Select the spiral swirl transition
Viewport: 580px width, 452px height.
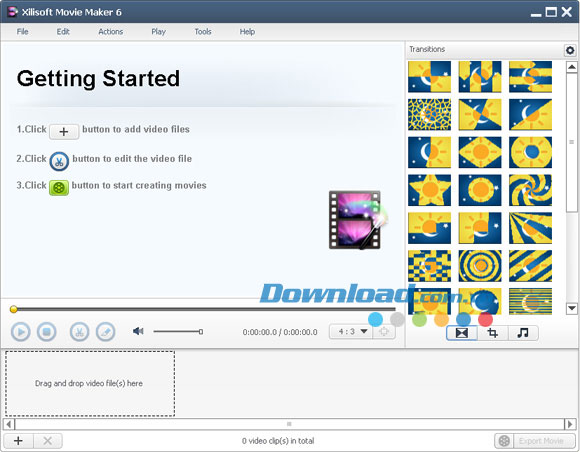pyautogui.click(x=530, y=190)
